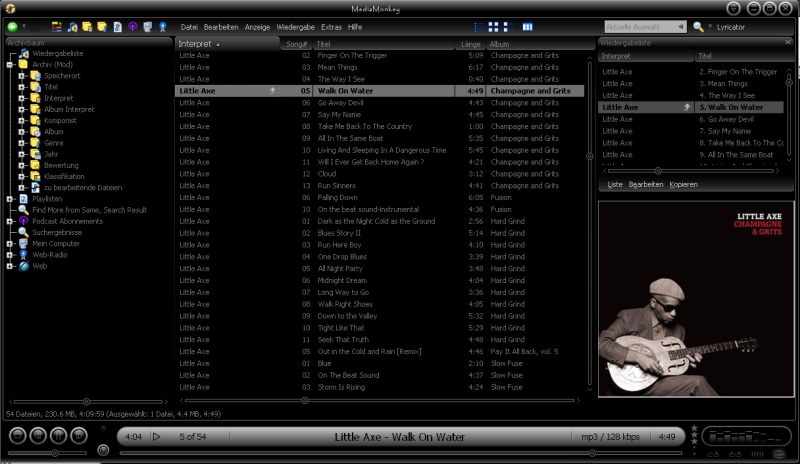The width and height of the screenshot is (800, 464).
Task: Skip to the next track
Action: 79,435
